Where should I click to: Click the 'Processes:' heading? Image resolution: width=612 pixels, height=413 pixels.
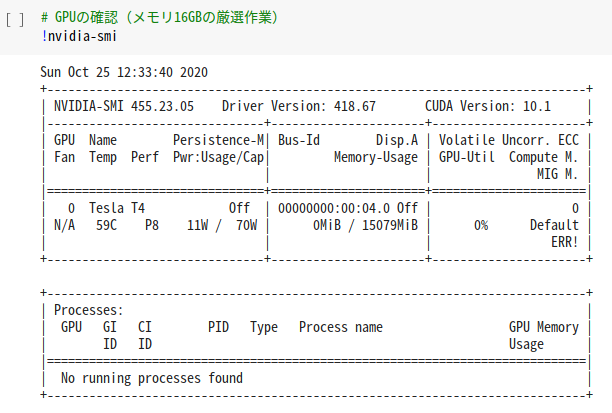point(89,310)
